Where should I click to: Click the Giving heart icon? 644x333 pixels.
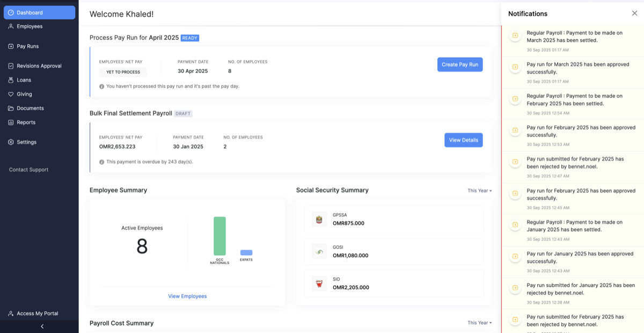pos(11,94)
